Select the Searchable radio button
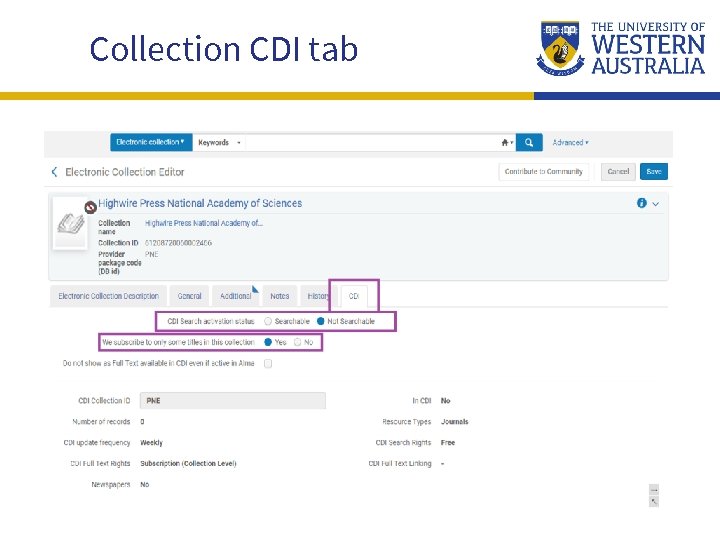Viewport: 720px width, 540px height. pos(268,321)
